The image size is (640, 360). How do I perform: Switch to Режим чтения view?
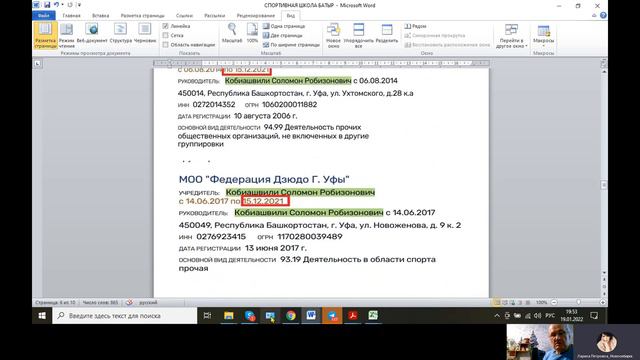pyautogui.click(x=67, y=36)
